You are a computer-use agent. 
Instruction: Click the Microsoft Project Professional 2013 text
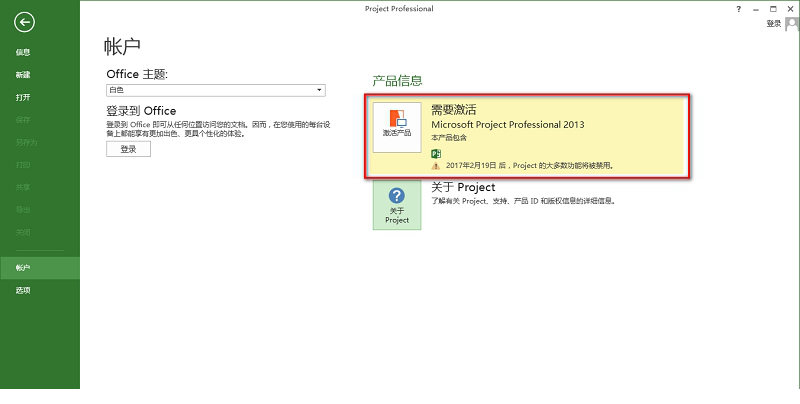[x=508, y=124]
